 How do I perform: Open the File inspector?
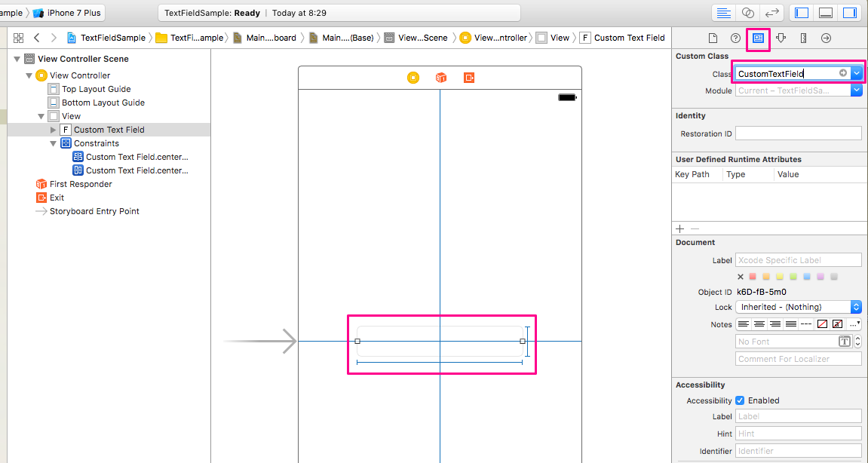tap(713, 38)
